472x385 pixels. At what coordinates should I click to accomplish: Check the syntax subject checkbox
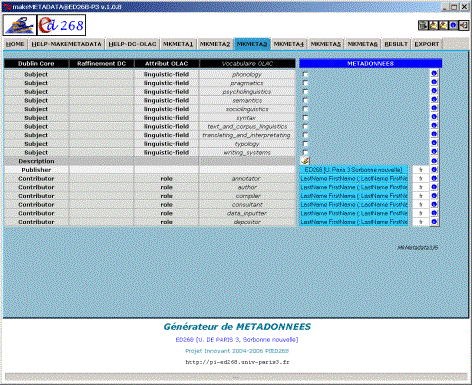305,118
